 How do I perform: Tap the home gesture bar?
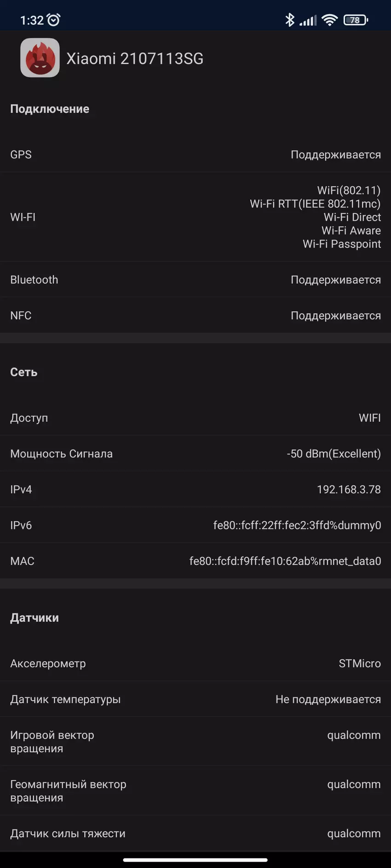tap(195, 860)
